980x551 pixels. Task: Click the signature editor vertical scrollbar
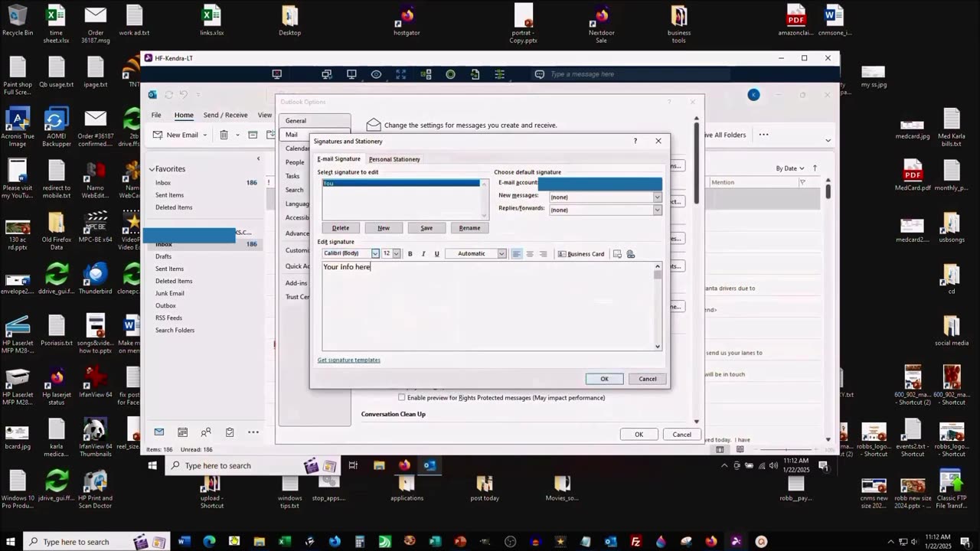pos(657,306)
